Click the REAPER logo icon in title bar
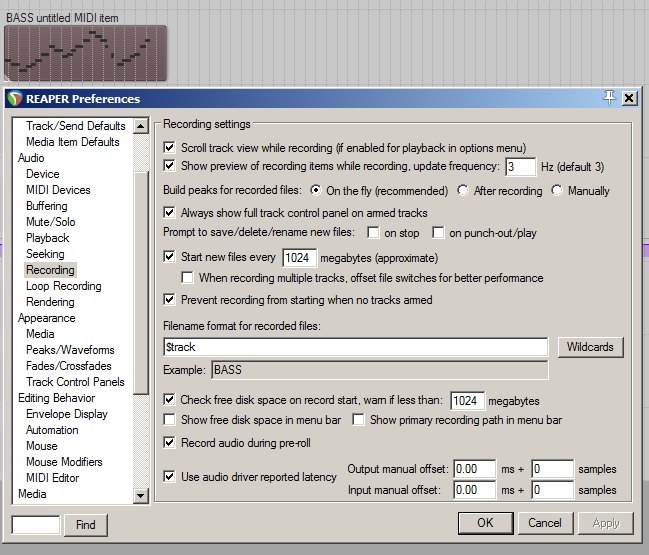This screenshot has width=649, height=555. click(x=14, y=99)
